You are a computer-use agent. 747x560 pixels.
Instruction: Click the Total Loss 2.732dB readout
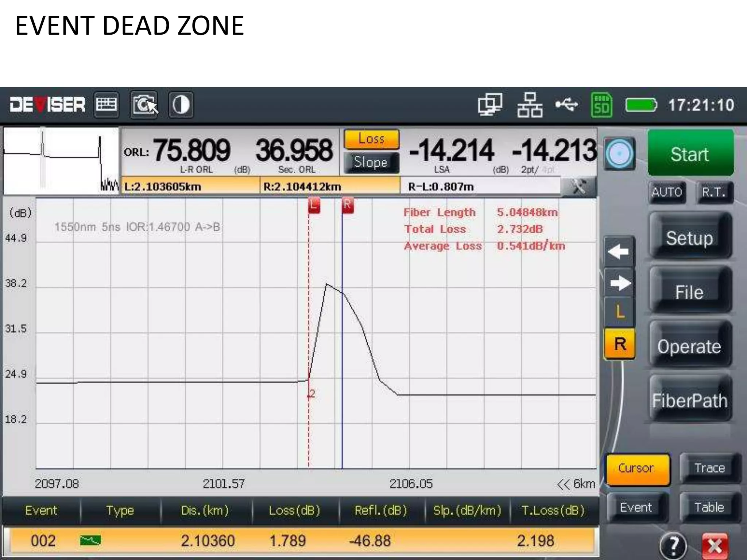tap(473, 229)
